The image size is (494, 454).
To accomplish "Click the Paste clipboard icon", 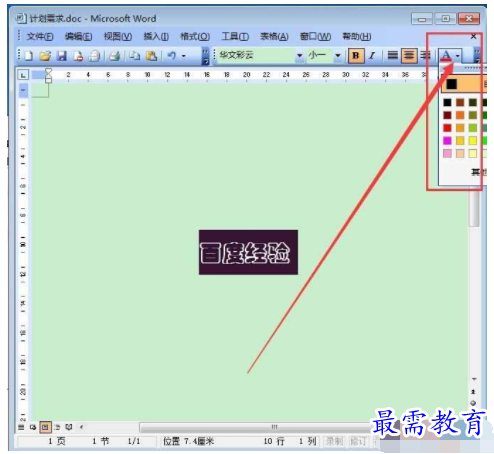I will click(x=151, y=56).
